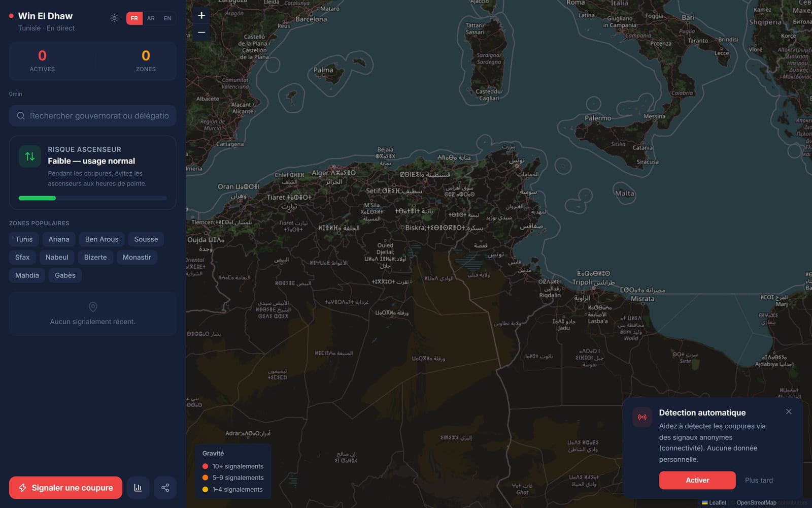The height and width of the screenshot is (508, 812).
Task: Click Plus tard in detection popup
Action: [759, 480]
